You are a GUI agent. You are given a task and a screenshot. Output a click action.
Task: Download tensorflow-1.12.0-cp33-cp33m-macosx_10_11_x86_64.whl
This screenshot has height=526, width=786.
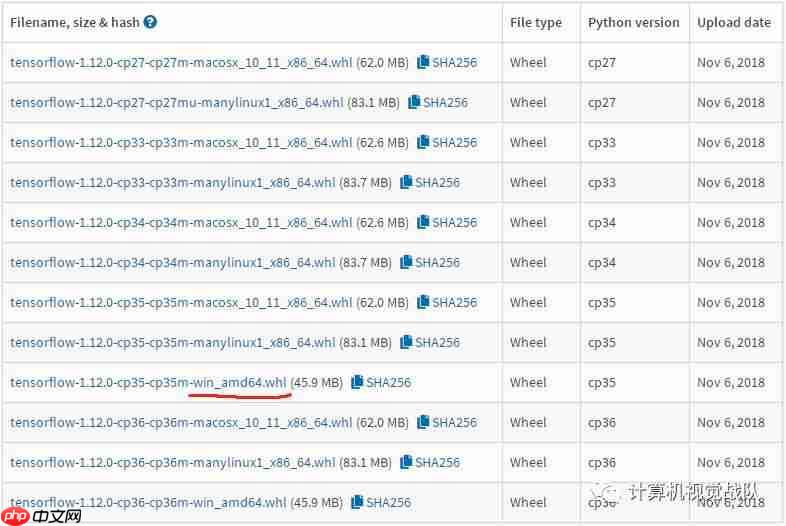[x=181, y=143]
